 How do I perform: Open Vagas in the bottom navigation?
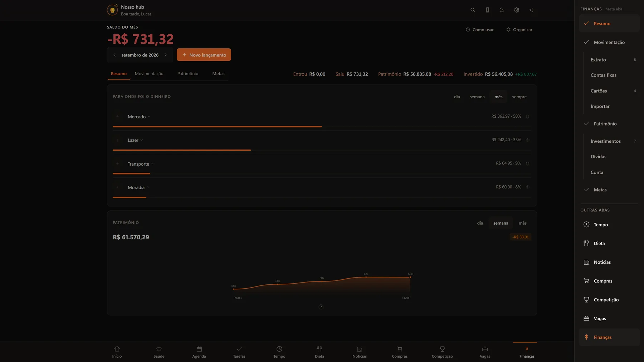coord(485,352)
